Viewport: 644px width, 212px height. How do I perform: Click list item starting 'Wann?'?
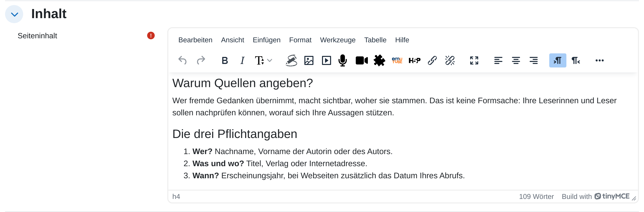coord(328,175)
